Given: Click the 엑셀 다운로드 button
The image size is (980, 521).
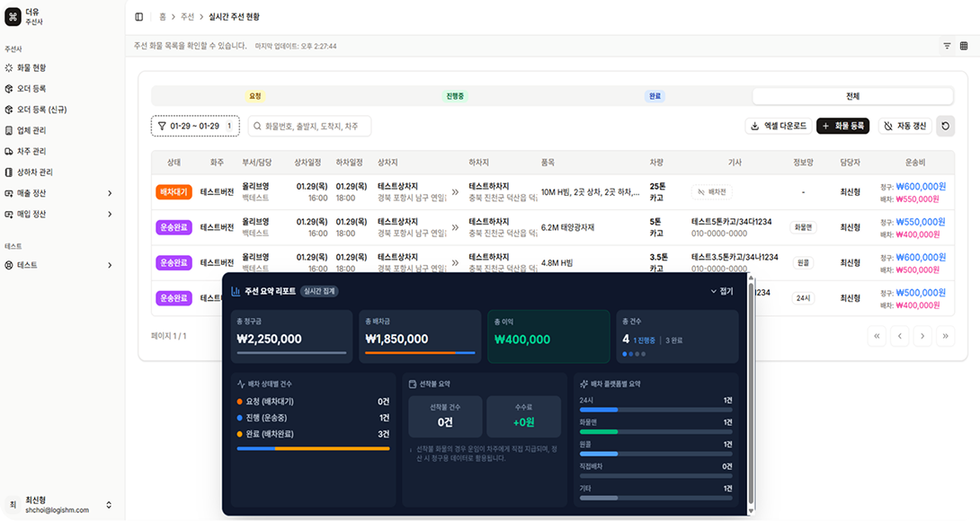Looking at the screenshot, I should pyautogui.click(x=778, y=126).
